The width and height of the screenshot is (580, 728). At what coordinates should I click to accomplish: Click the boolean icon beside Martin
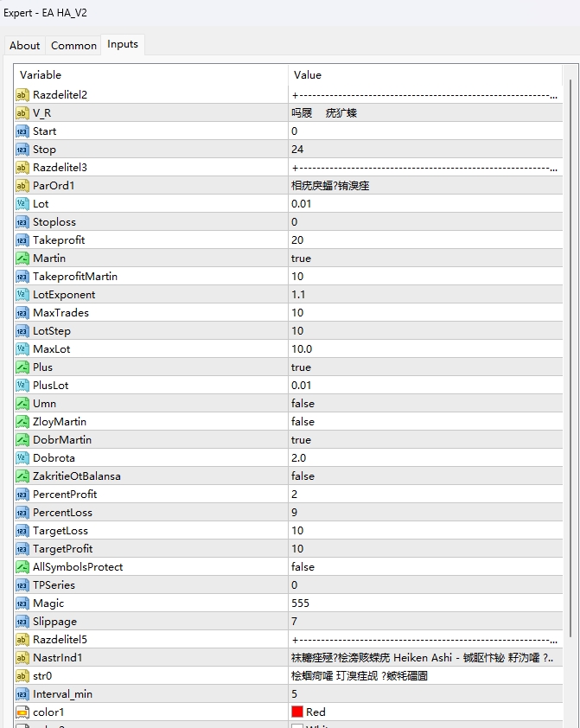click(22, 259)
